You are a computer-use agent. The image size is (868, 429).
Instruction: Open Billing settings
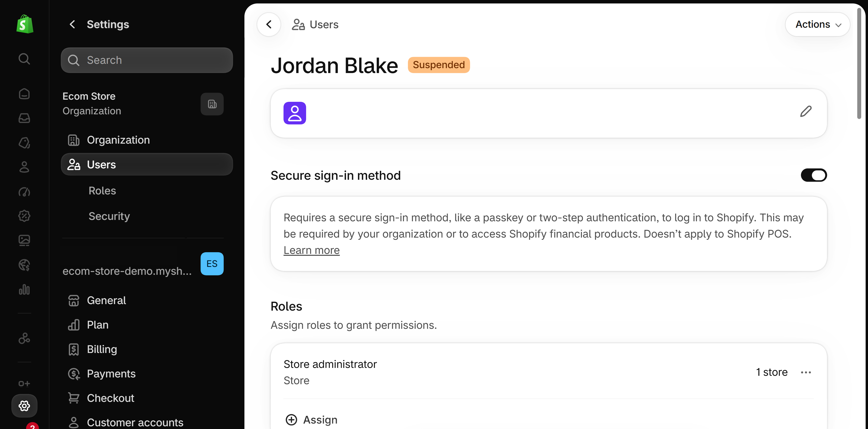(x=147, y=349)
